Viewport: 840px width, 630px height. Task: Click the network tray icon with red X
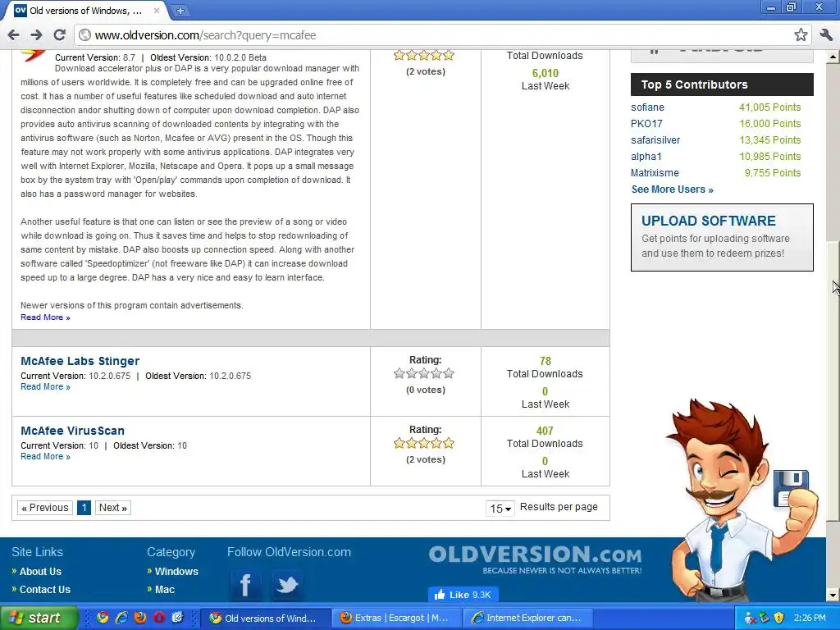pos(750,619)
